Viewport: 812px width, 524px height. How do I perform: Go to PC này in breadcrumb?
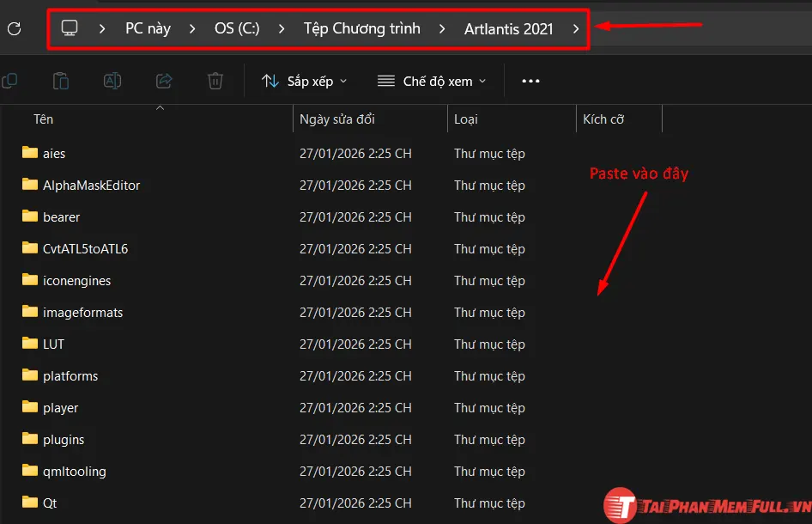148,28
